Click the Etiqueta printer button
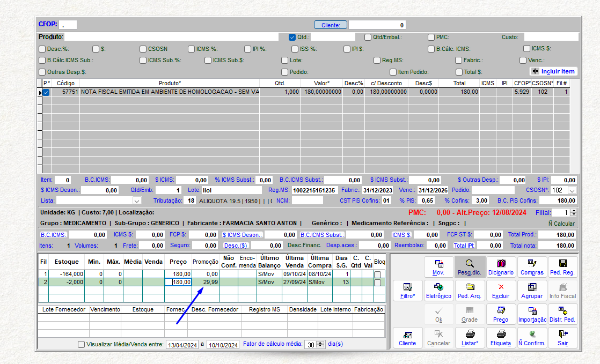 [x=501, y=338]
